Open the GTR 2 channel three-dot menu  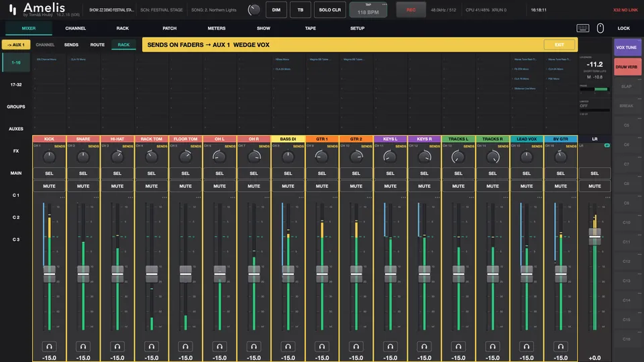click(x=369, y=197)
